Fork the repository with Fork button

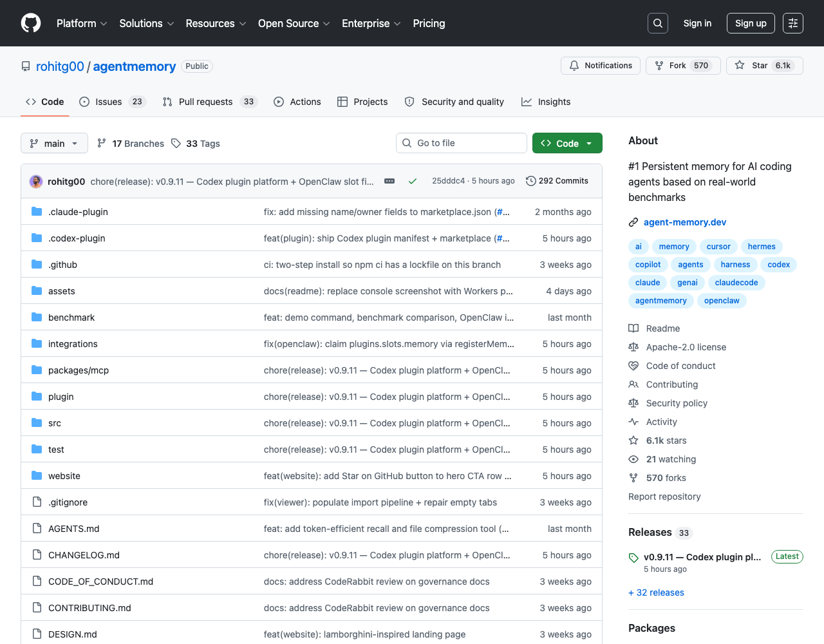coord(682,66)
